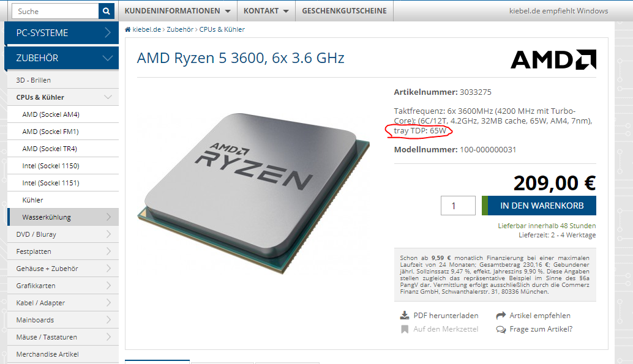Click the search magnifier icon

tap(106, 11)
